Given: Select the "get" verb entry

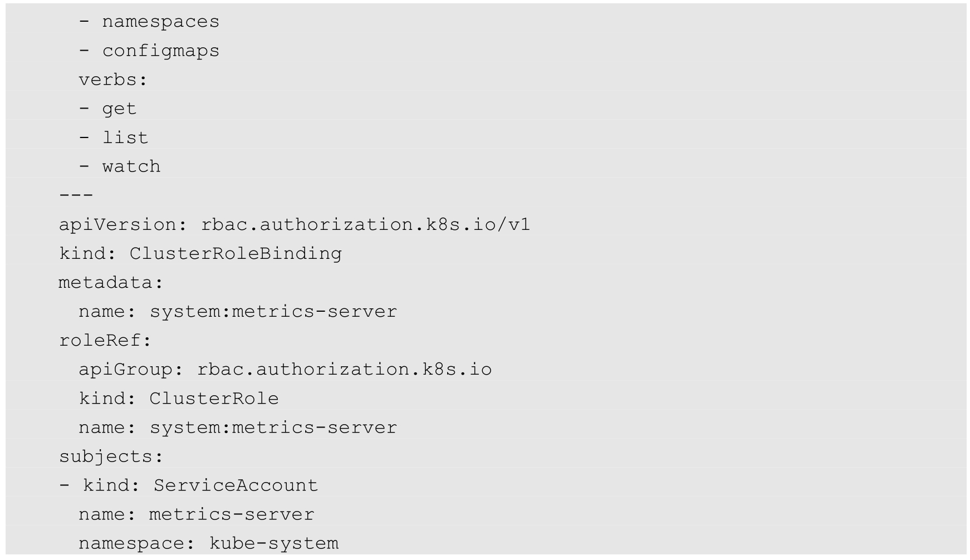Looking at the screenshot, I should point(119,109).
